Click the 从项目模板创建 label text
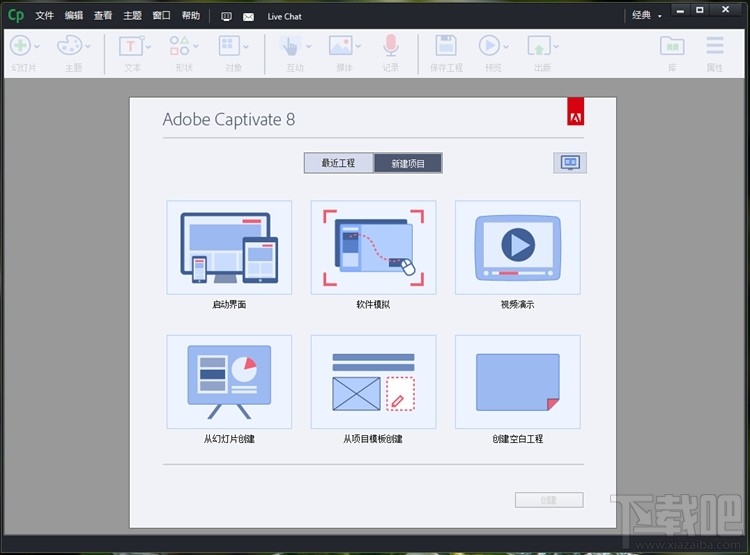 [373, 439]
